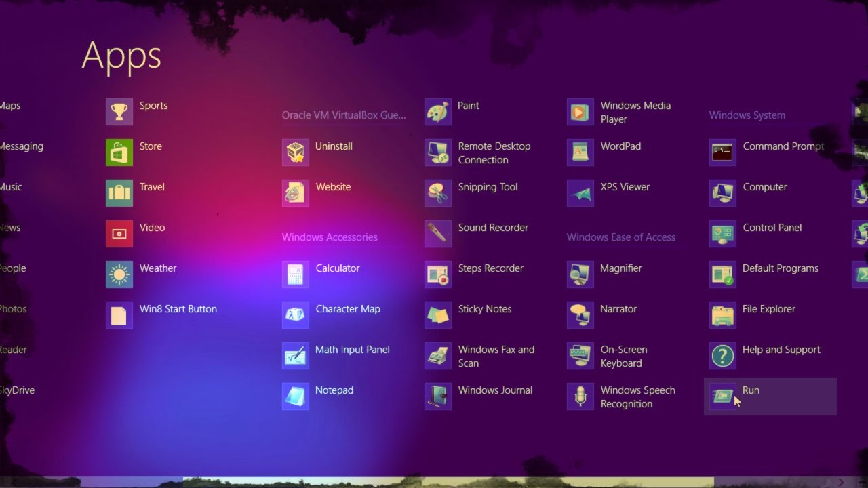Open the Sports app trophy icon
Screen dimensions: 868x488
point(119,112)
